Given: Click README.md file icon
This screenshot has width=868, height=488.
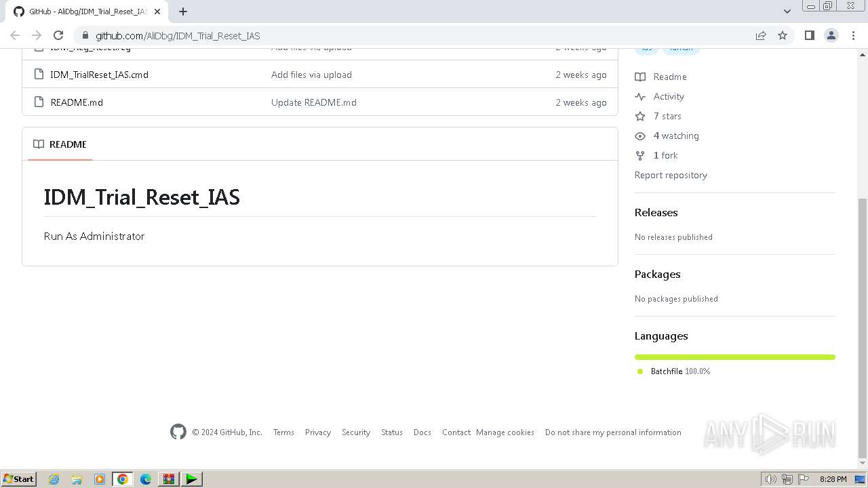Looking at the screenshot, I should pyautogui.click(x=39, y=102).
